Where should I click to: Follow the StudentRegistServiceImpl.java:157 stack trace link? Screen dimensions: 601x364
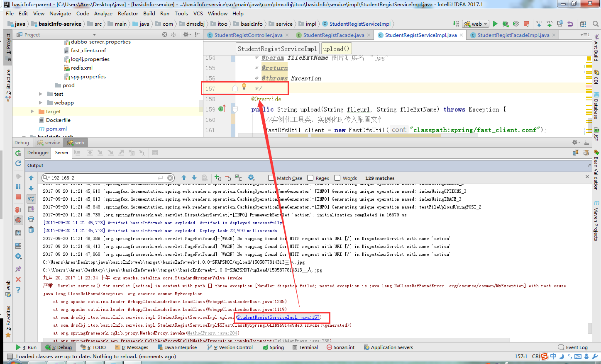278,318
